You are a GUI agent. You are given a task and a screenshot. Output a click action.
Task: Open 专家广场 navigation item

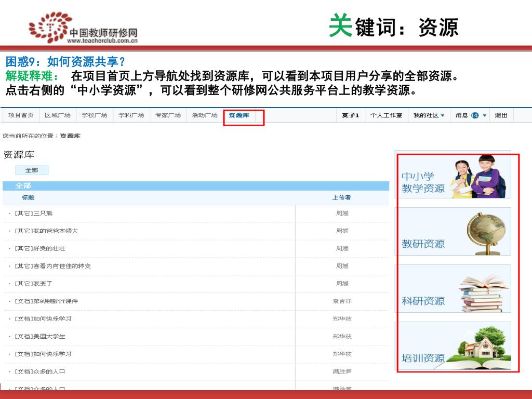pos(168,115)
